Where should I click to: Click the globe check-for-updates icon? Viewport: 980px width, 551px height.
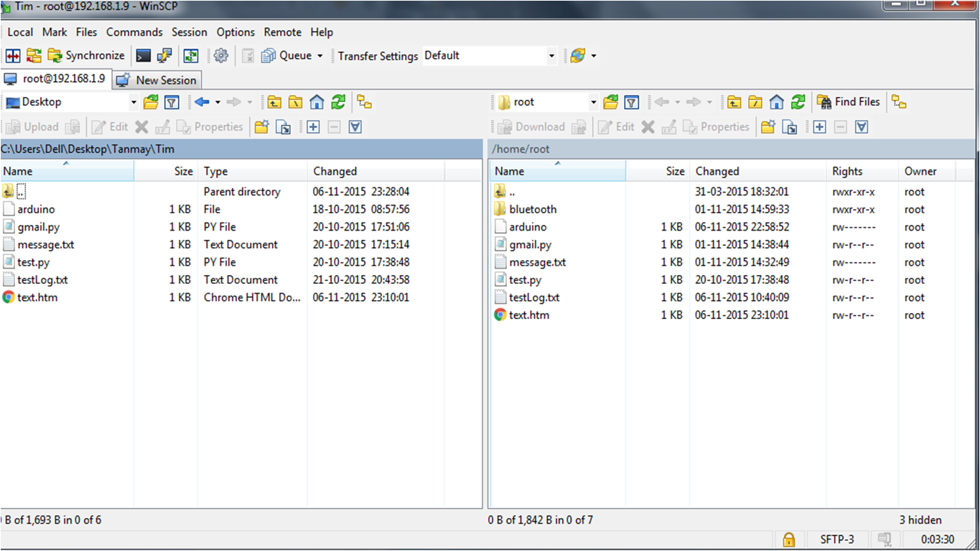point(578,55)
